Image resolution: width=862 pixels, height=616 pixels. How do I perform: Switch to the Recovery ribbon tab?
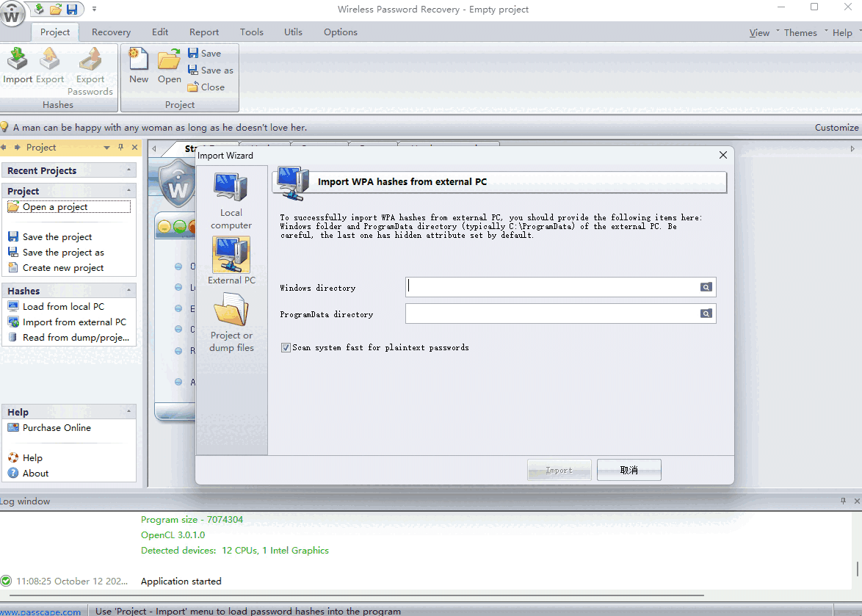[x=111, y=32]
